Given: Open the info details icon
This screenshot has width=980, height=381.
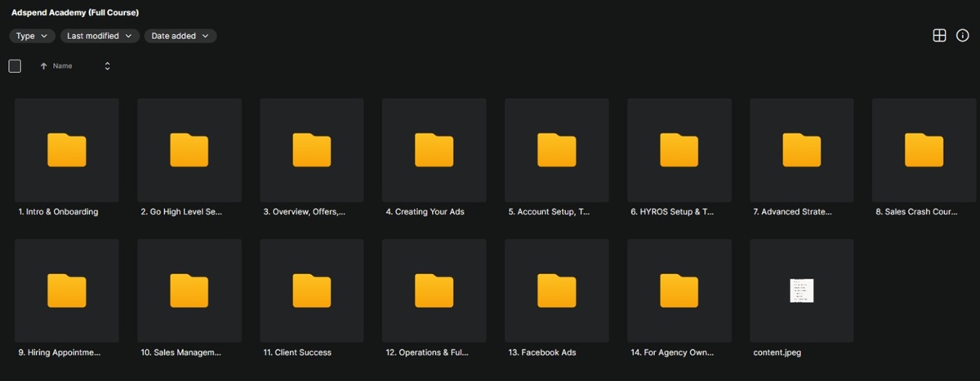Looking at the screenshot, I should tap(962, 35).
